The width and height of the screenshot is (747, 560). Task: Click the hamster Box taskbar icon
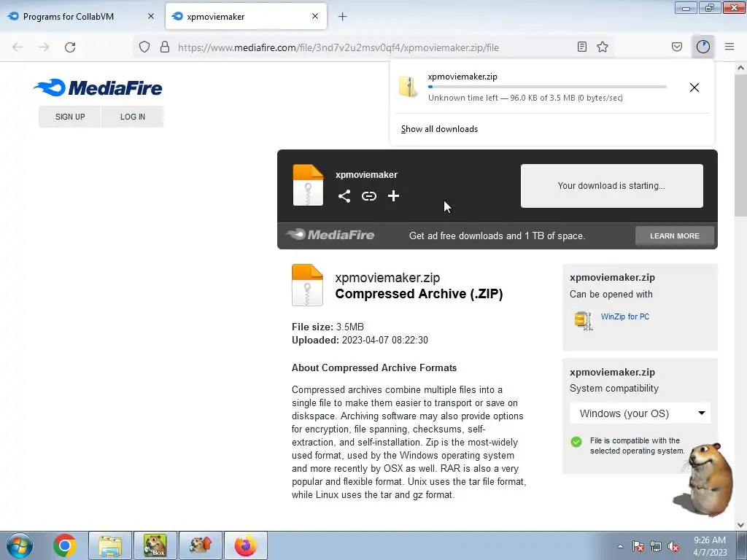click(155, 545)
